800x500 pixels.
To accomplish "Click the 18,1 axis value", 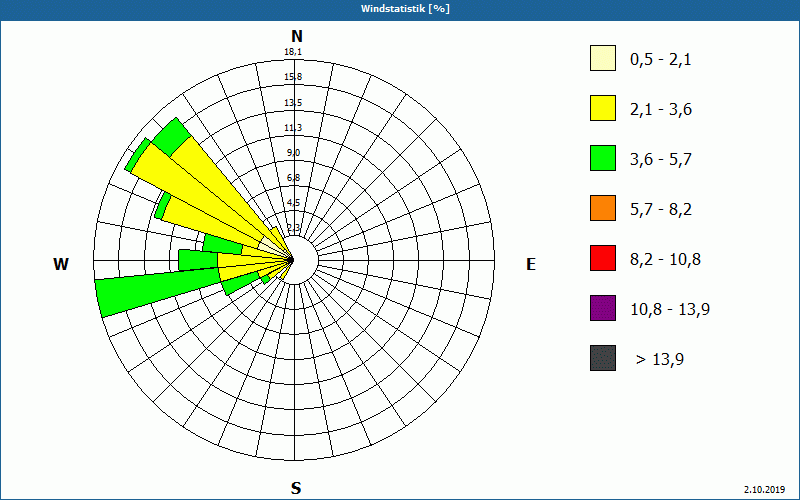I will 293,52.
